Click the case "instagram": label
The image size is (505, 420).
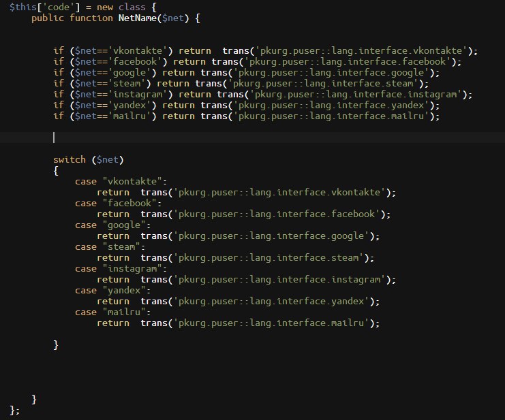pyautogui.click(x=121, y=269)
